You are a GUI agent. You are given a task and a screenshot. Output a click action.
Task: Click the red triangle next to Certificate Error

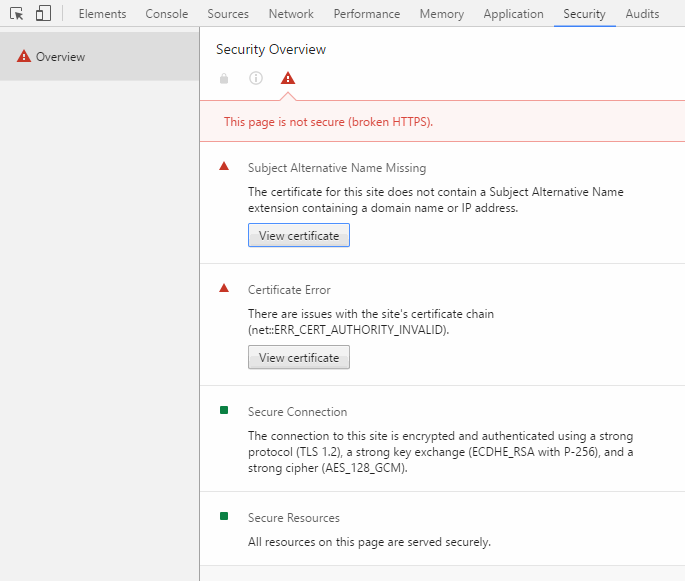point(224,288)
